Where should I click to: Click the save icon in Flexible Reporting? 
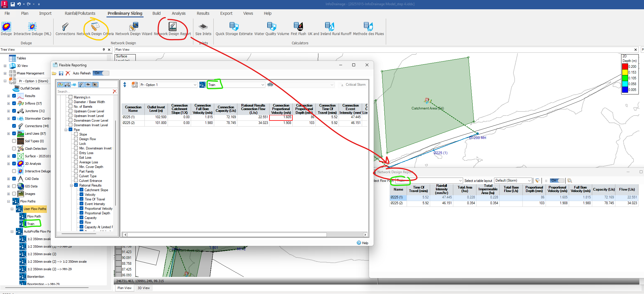pyautogui.click(x=61, y=73)
